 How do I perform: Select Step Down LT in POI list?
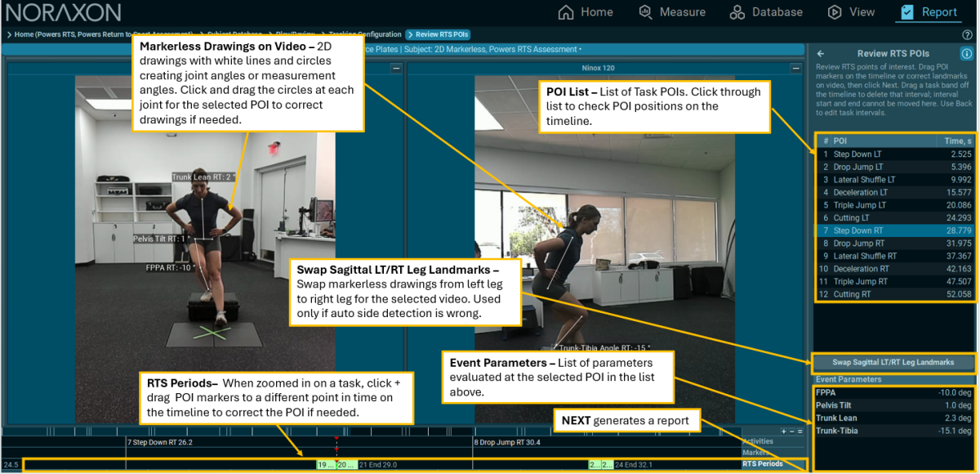[x=896, y=154]
